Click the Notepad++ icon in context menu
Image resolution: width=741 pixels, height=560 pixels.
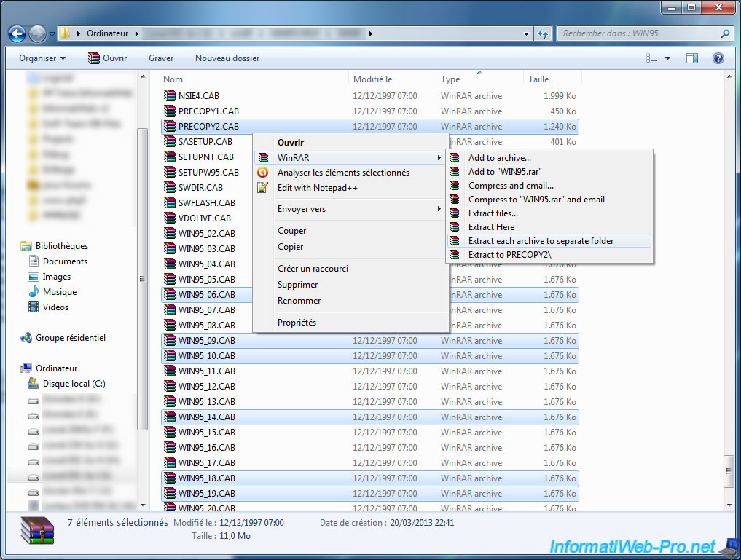[263, 188]
